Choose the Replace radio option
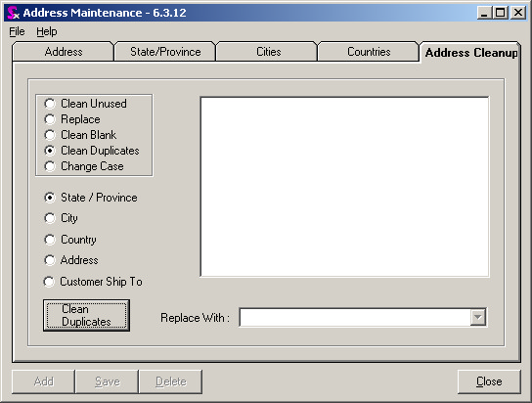Viewport: 532px width, 403px height. tap(72, 119)
